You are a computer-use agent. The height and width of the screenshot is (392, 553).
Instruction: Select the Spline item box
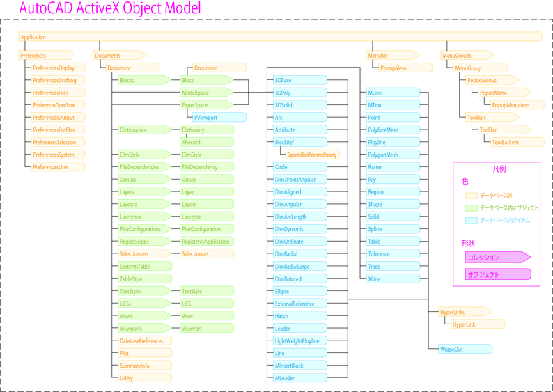point(394,229)
